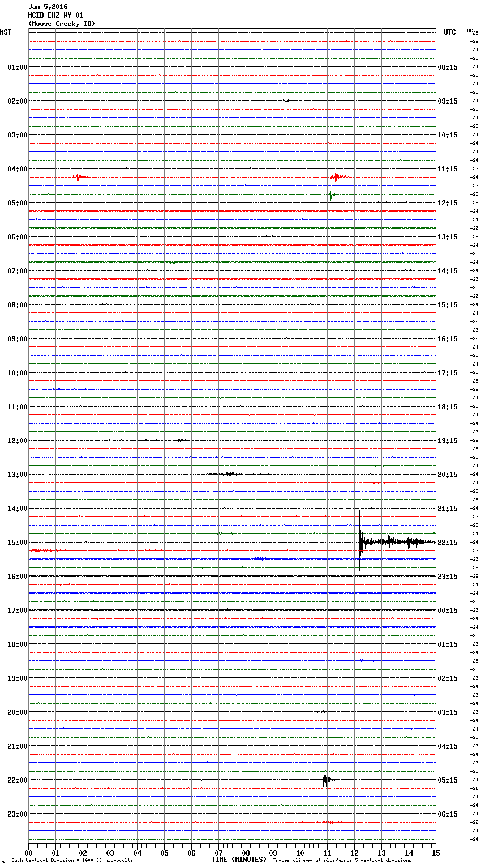This screenshot has width=481, height=868.
Task: Click the 20:15 UTC time label
Action: tap(448, 475)
